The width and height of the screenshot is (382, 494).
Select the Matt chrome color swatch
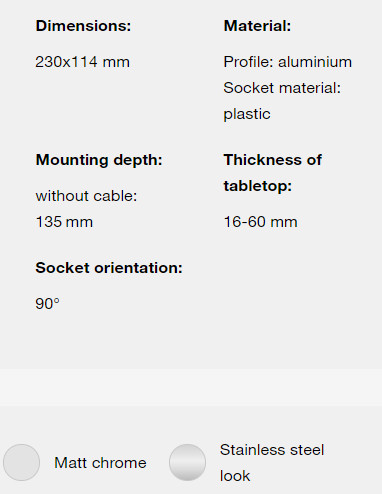tap(21, 462)
